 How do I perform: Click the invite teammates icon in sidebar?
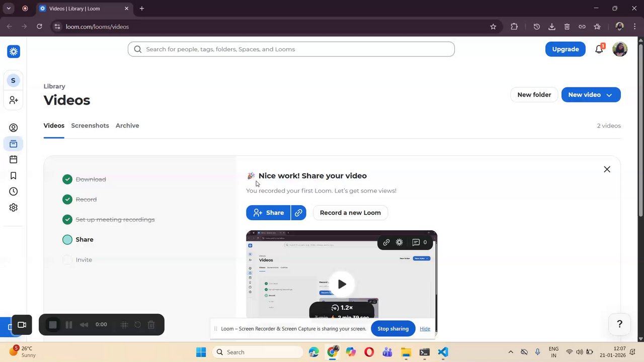pyautogui.click(x=14, y=100)
